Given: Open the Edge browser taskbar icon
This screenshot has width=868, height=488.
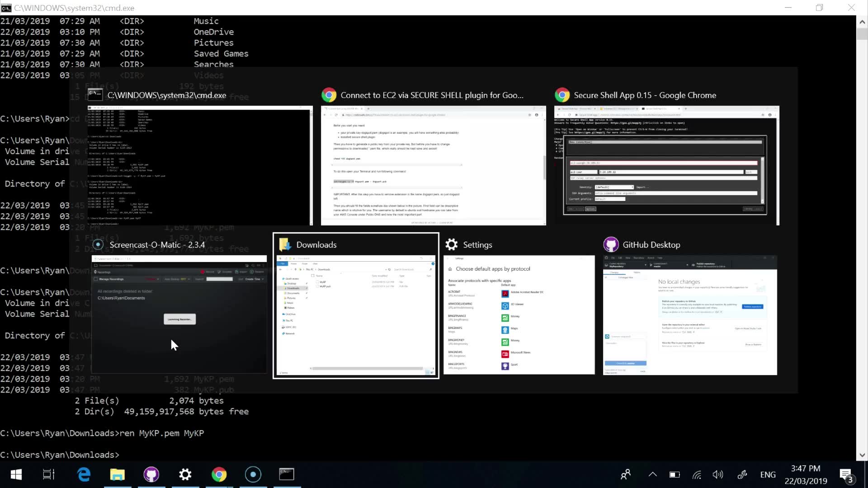Looking at the screenshot, I should pyautogui.click(x=84, y=474).
